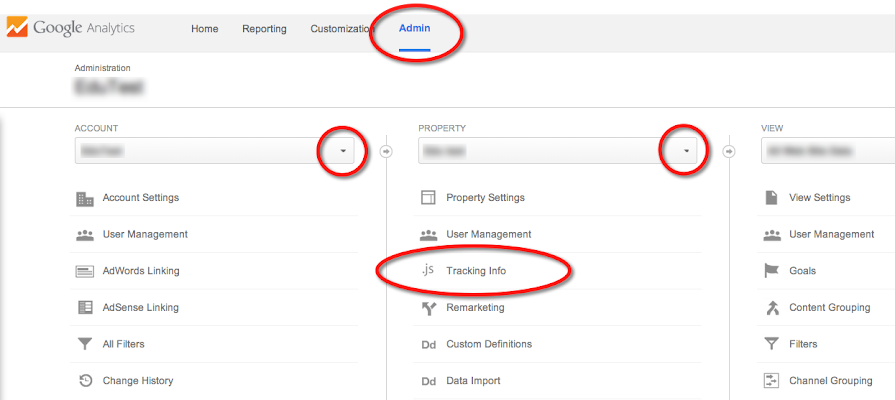Click the Change History clock icon
This screenshot has width=895, height=400.
[x=85, y=381]
